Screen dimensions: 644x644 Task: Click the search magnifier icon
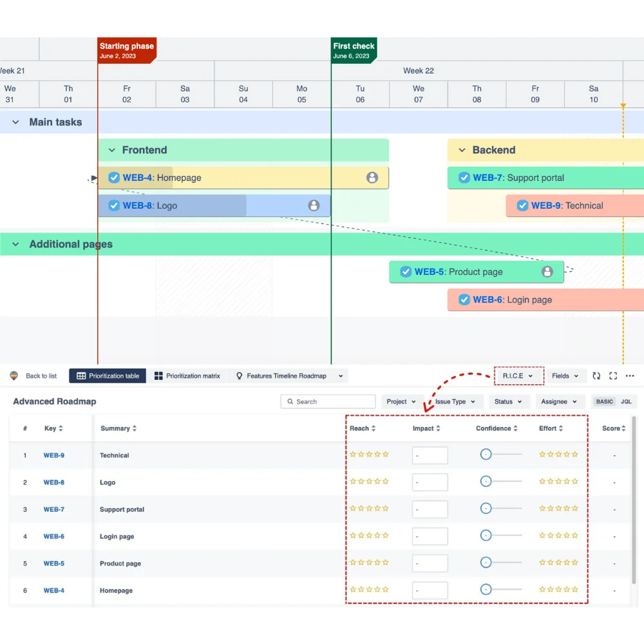(x=290, y=401)
